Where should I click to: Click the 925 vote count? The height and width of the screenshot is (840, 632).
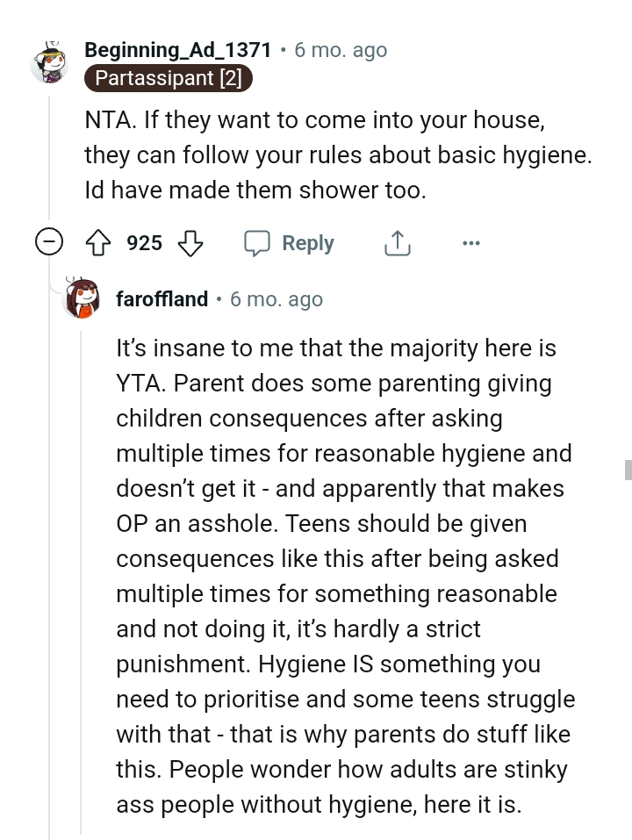click(x=144, y=243)
